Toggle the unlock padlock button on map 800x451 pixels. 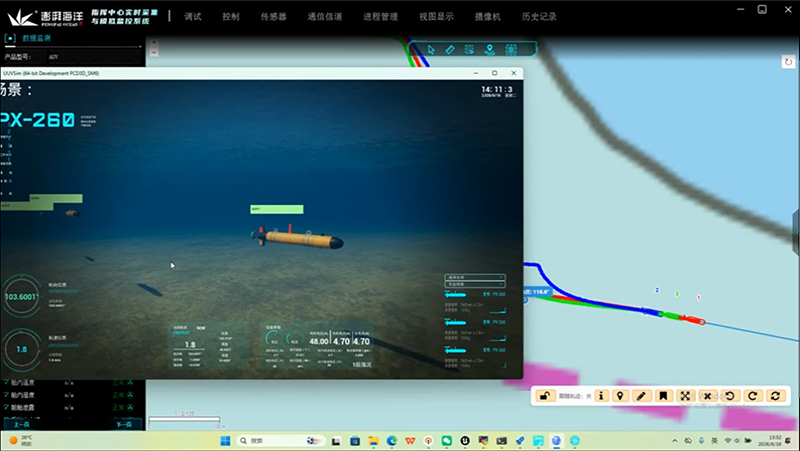(x=545, y=396)
